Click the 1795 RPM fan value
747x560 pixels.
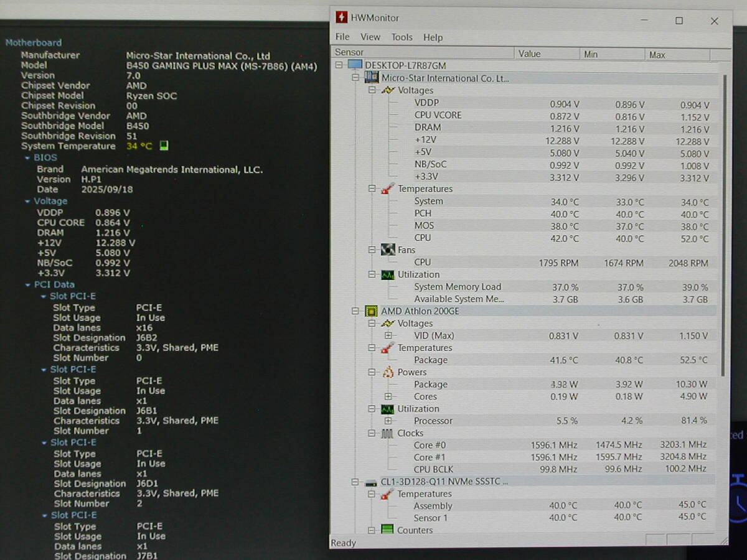(558, 263)
